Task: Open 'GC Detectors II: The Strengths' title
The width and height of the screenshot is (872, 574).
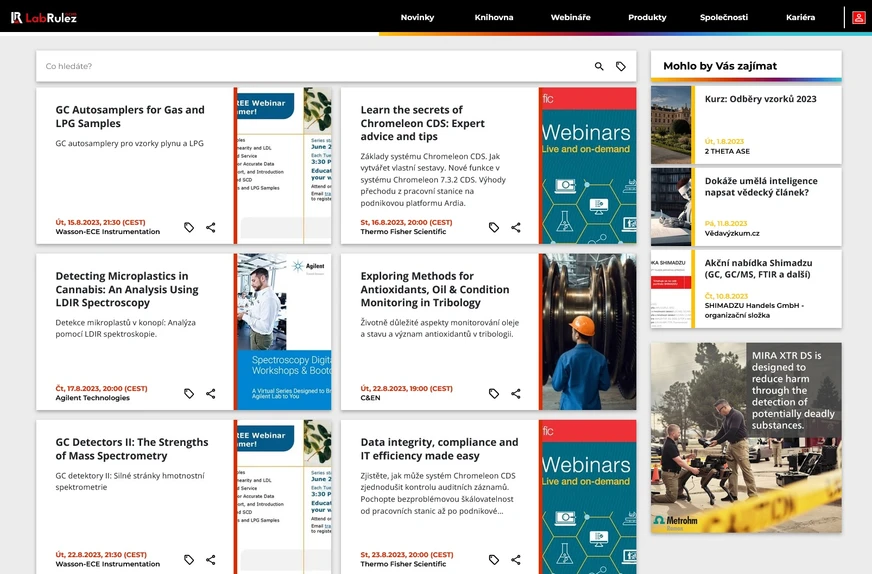Action: click(132, 449)
